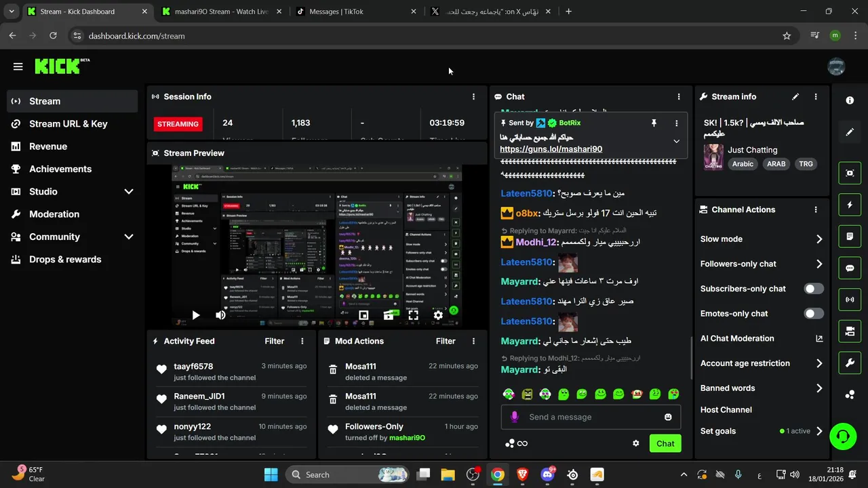Click Filter in Mod Actions
This screenshot has width=868, height=488.
[x=446, y=342]
